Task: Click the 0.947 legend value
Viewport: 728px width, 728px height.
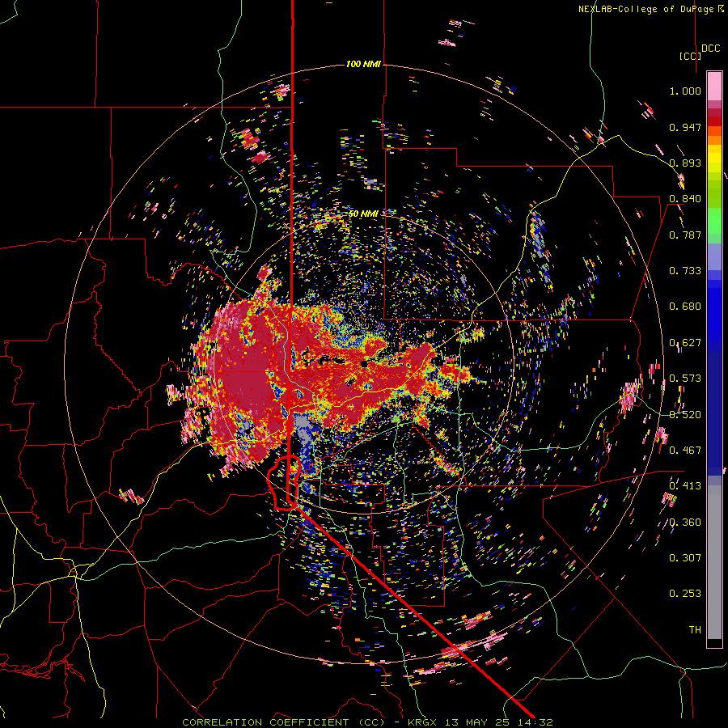Action: (x=685, y=127)
